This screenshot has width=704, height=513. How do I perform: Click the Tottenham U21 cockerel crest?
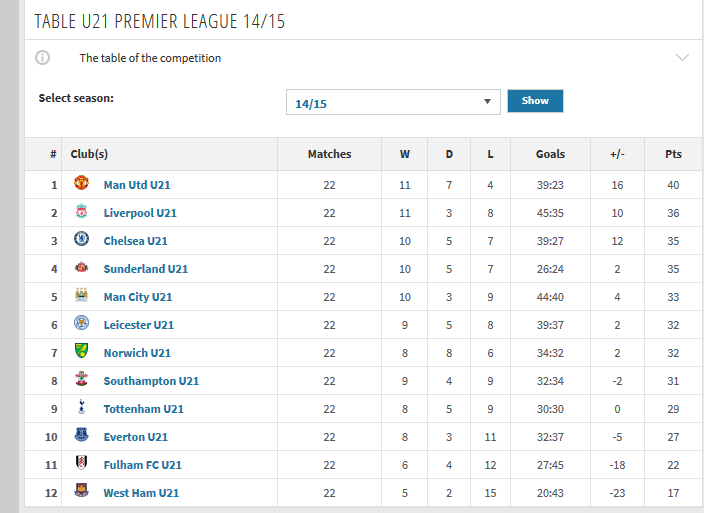(x=81, y=407)
